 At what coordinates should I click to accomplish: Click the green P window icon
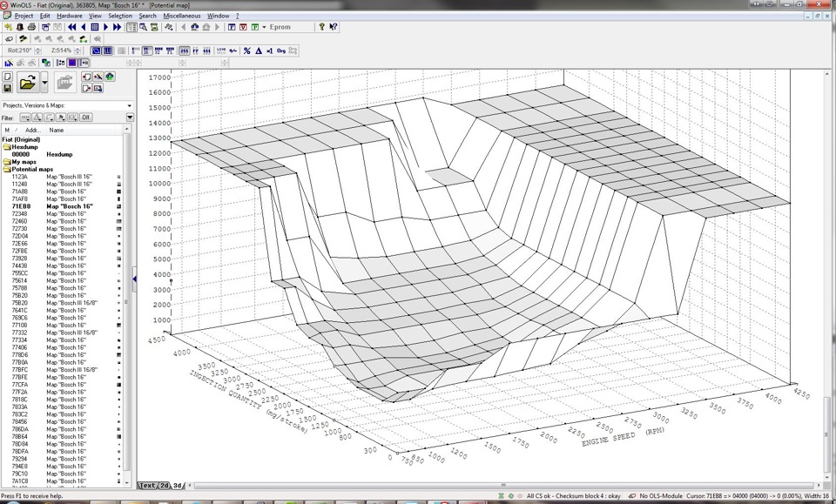[255, 27]
